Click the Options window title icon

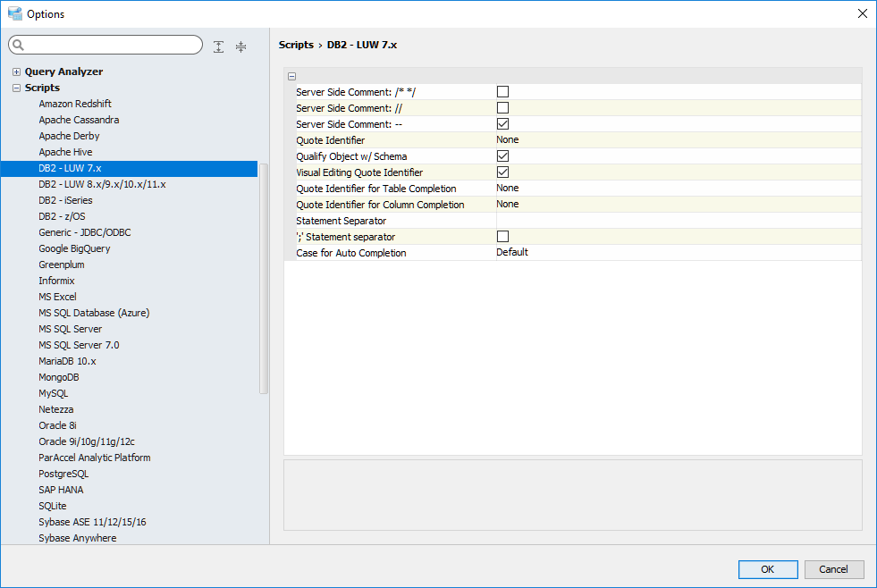click(14, 13)
